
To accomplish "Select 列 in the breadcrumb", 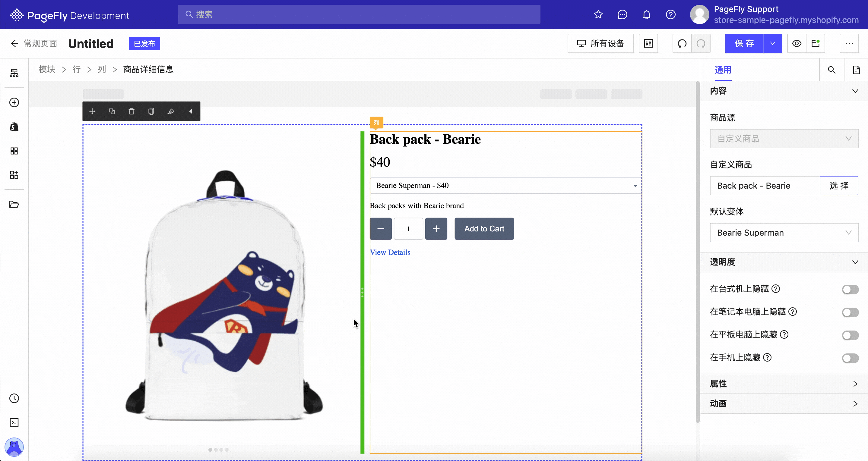I will coord(102,69).
